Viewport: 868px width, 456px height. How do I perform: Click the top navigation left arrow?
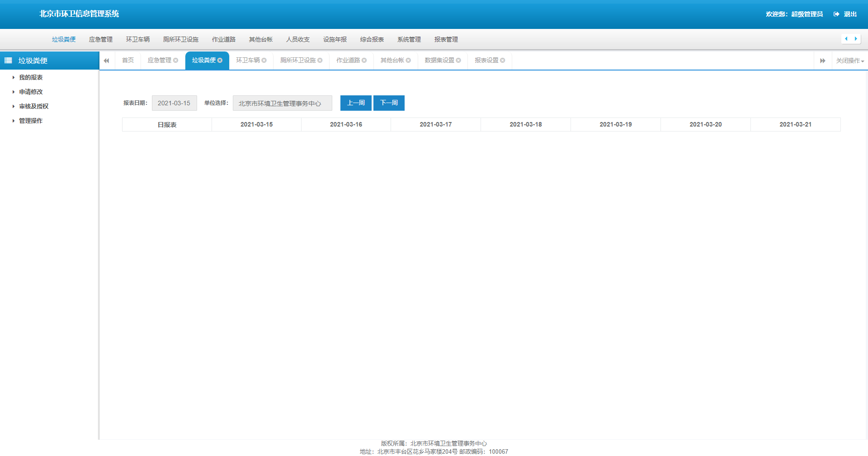tap(846, 39)
